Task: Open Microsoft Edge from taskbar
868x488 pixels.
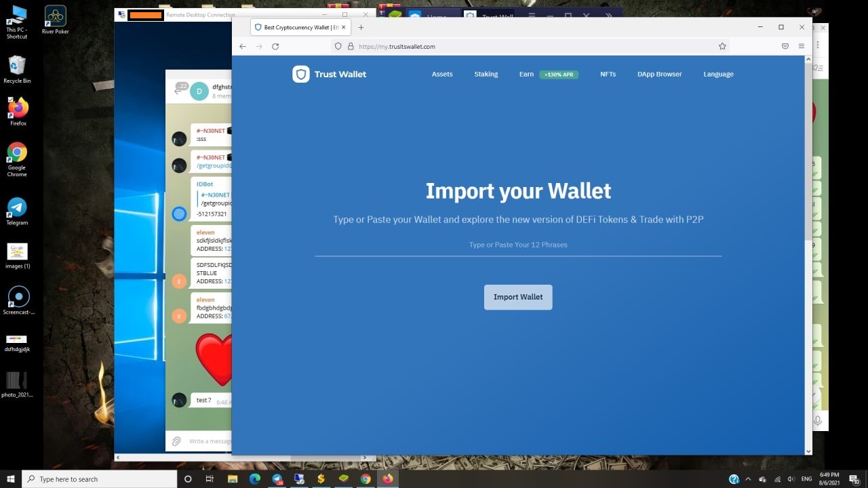Action: click(255, 479)
